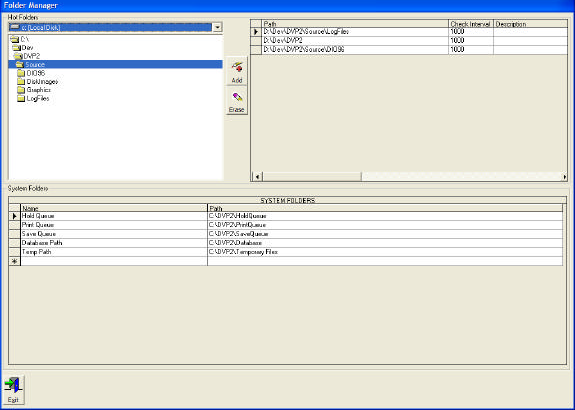Select the Print Queue name cell
The width and height of the screenshot is (575, 410).
click(x=114, y=225)
